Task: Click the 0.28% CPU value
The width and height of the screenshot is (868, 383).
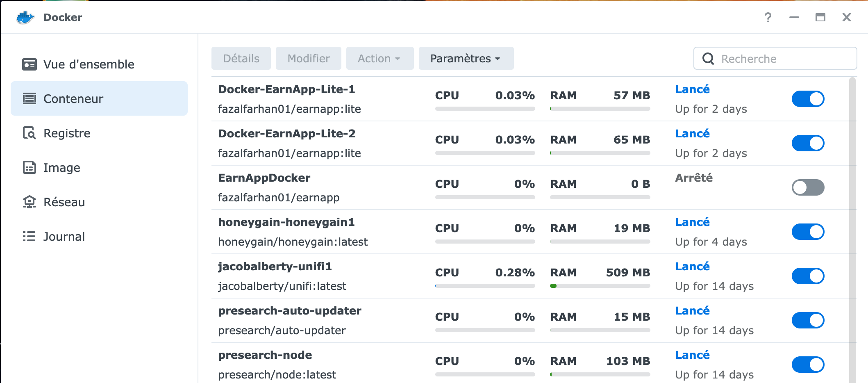Action: [x=515, y=273]
